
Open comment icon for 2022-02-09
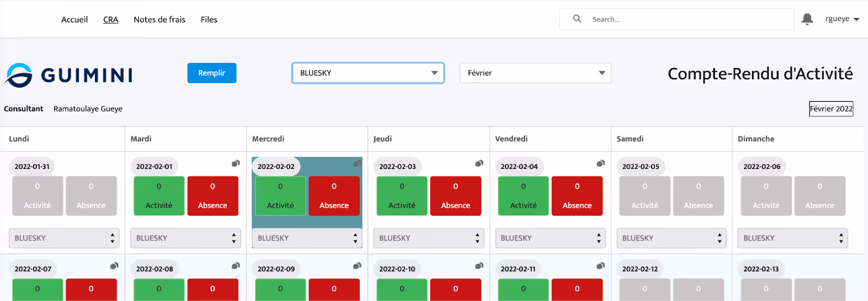(x=357, y=266)
